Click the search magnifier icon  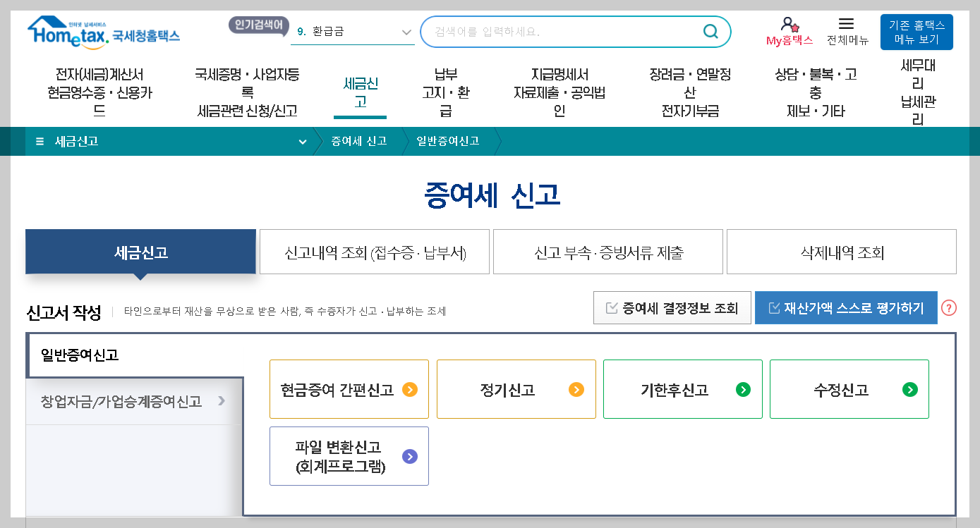pyautogui.click(x=710, y=31)
